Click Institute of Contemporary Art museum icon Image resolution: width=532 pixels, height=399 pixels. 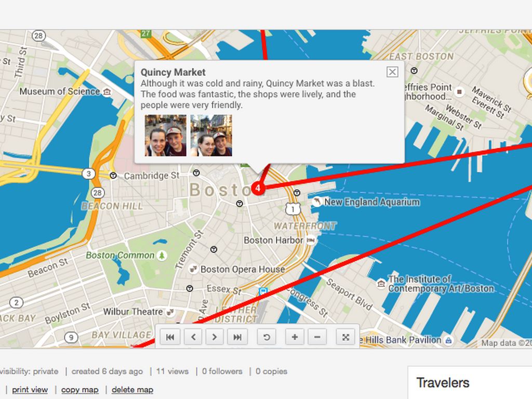pyautogui.click(x=381, y=283)
